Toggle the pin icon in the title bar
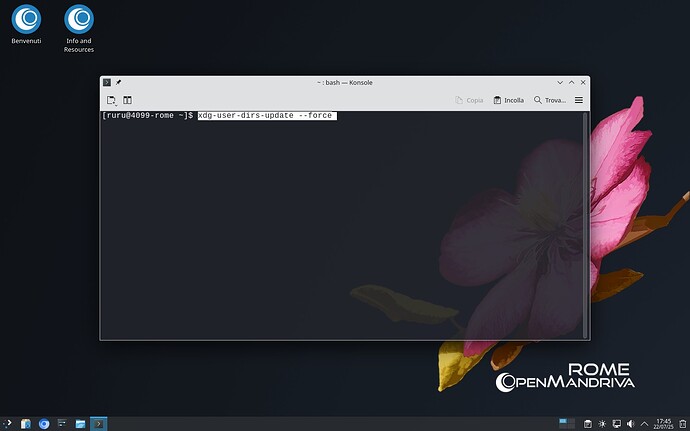Viewport: 690px width, 431px height. coord(119,82)
